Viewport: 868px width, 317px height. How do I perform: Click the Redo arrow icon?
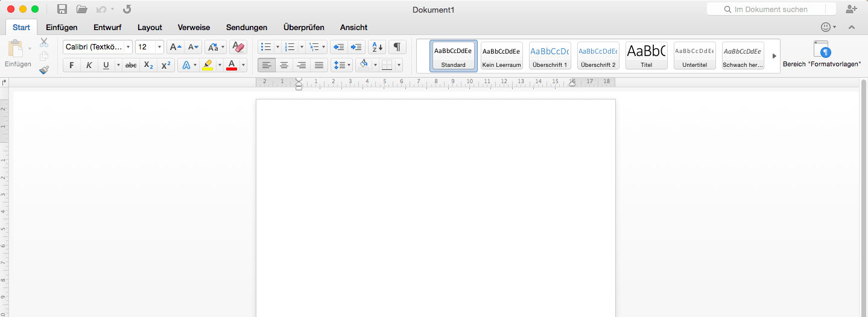(x=127, y=9)
